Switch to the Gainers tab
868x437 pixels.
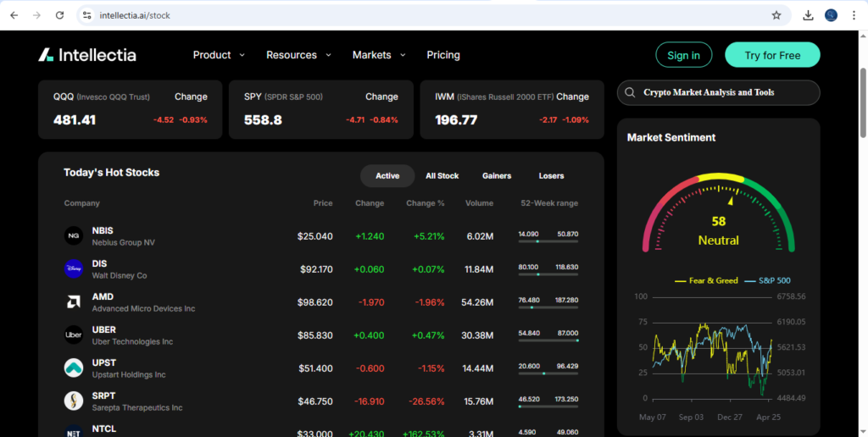(497, 176)
